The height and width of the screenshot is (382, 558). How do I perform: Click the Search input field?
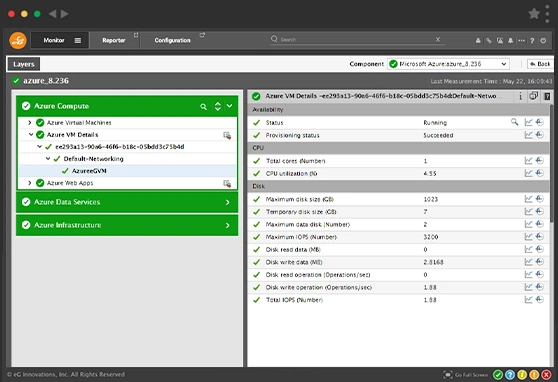coord(356,40)
